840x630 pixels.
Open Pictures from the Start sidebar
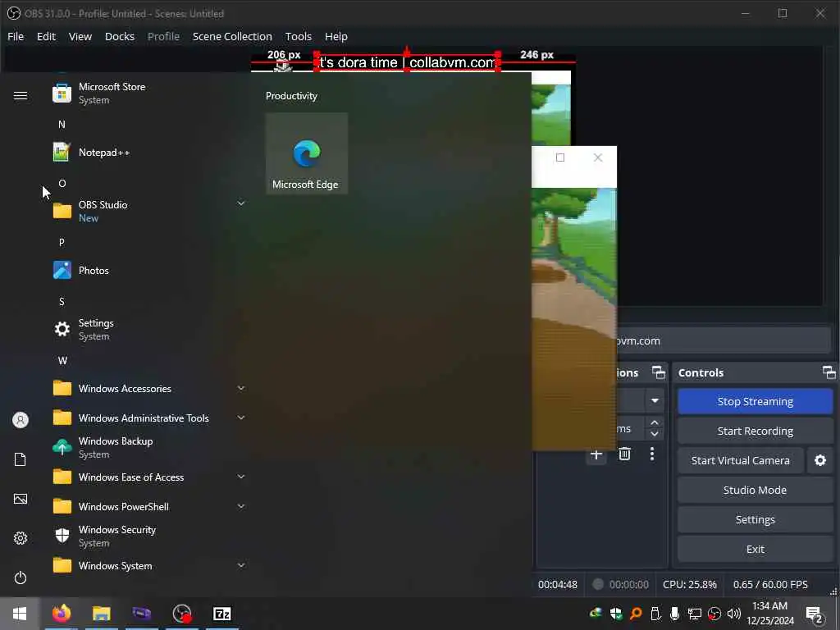21,499
